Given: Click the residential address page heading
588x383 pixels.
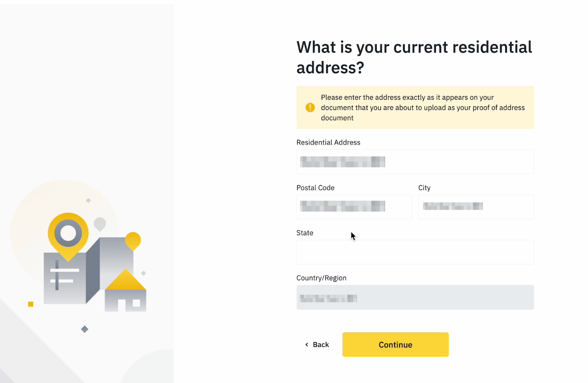Looking at the screenshot, I should pyautogui.click(x=414, y=57).
